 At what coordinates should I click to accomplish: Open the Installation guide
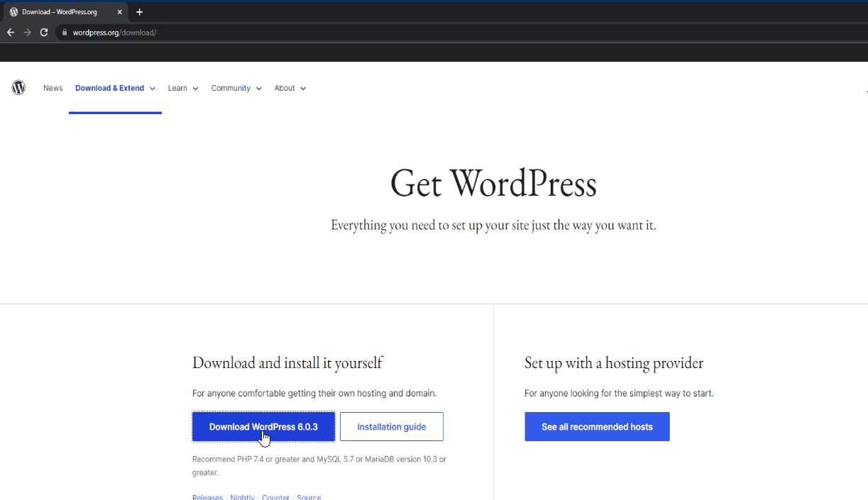(x=391, y=426)
